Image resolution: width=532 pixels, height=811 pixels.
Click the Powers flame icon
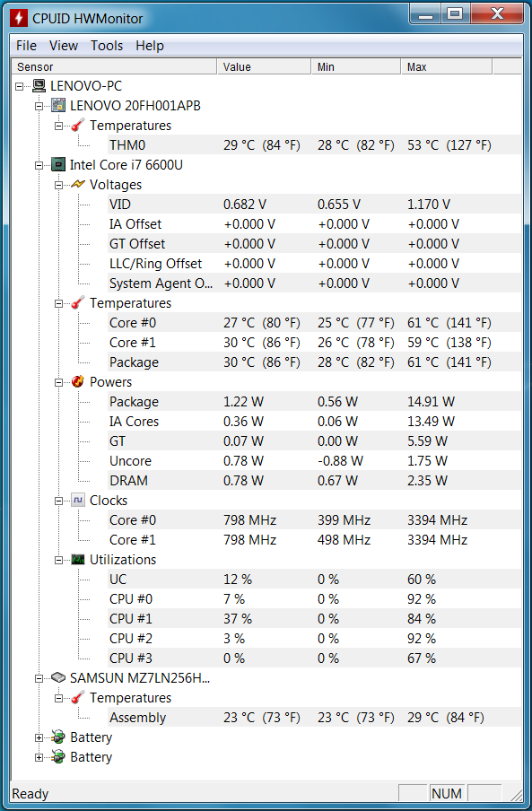[x=78, y=381]
